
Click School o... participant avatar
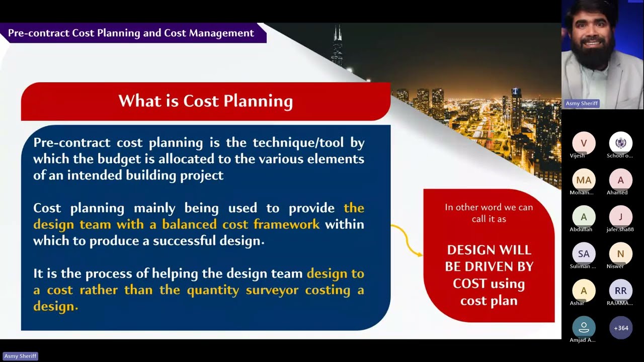(621, 143)
